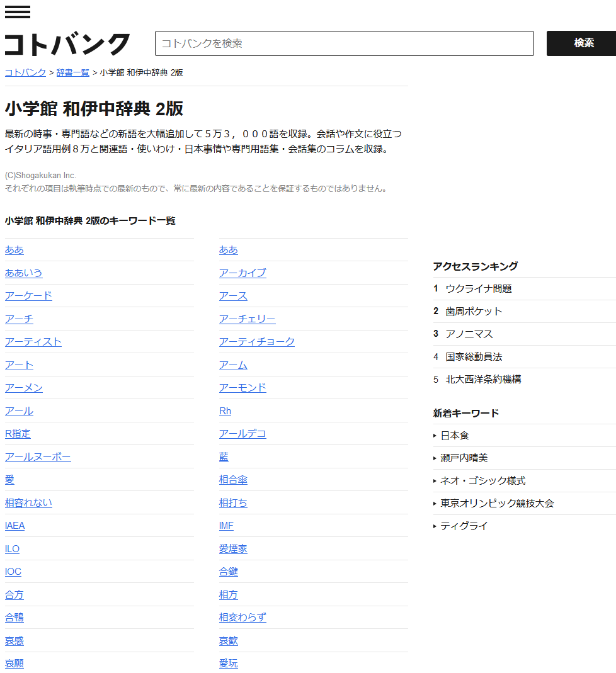Open the アーチ keyword link

(x=19, y=319)
